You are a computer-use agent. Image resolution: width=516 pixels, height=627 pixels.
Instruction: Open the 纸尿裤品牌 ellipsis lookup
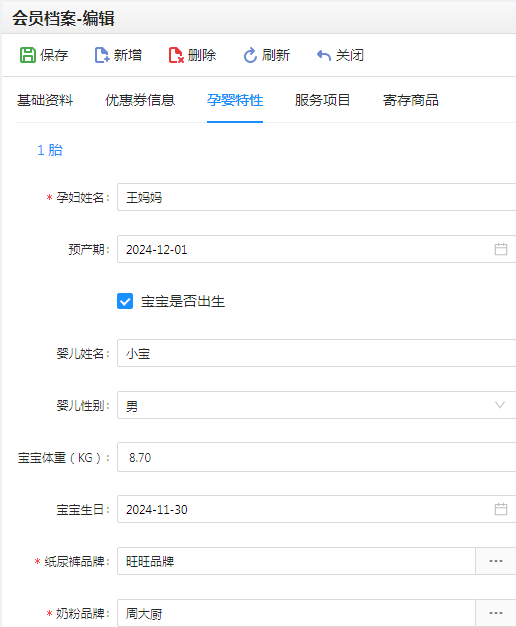pos(496,561)
